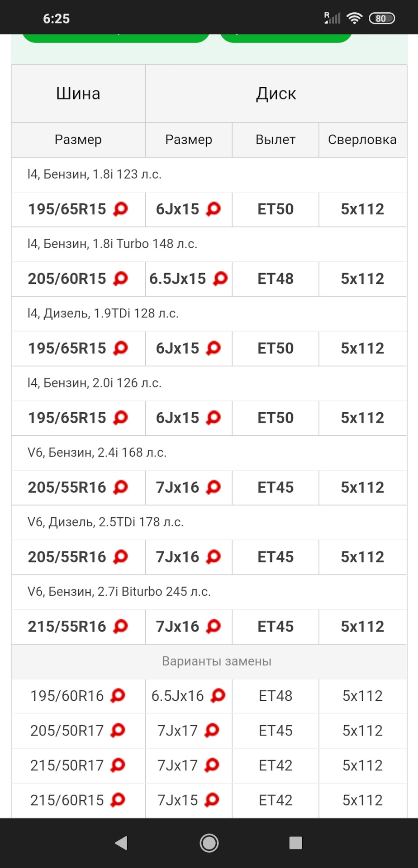Tap search icon beside 6.5Jx16 disc size
418x868 pixels.
click(x=218, y=695)
